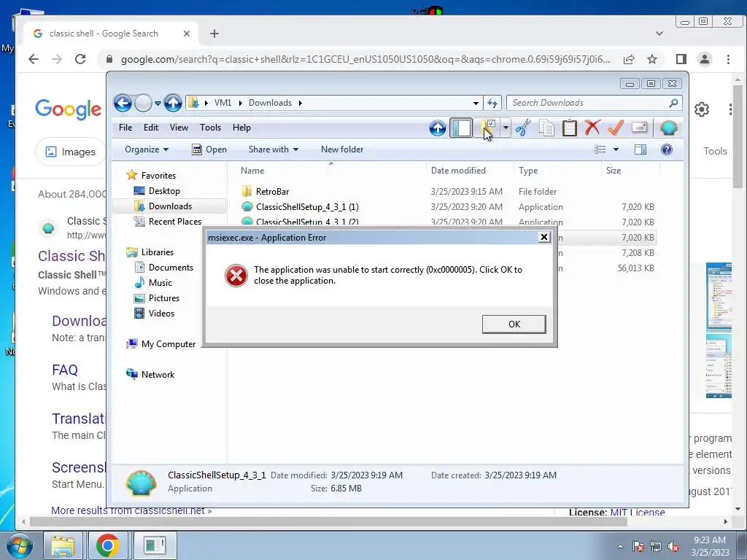This screenshot has width=747, height=560.
Task: Open Chrome's profile avatar icon
Action: click(x=704, y=59)
